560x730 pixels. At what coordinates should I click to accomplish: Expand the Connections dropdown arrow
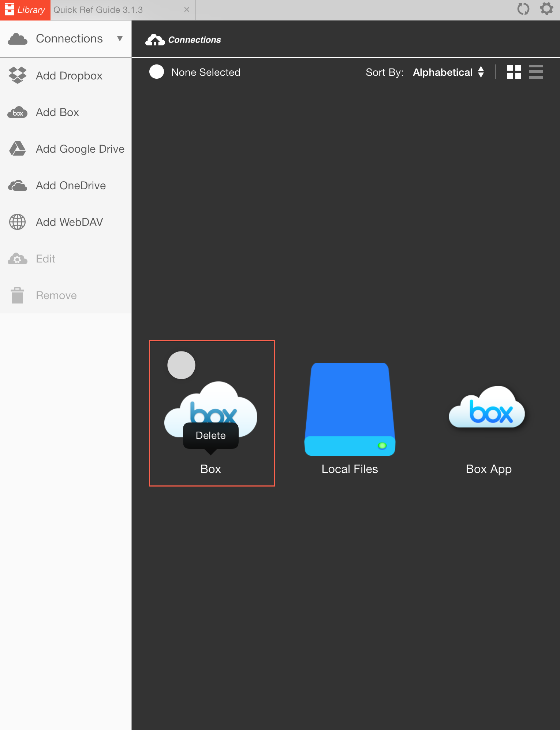point(120,39)
